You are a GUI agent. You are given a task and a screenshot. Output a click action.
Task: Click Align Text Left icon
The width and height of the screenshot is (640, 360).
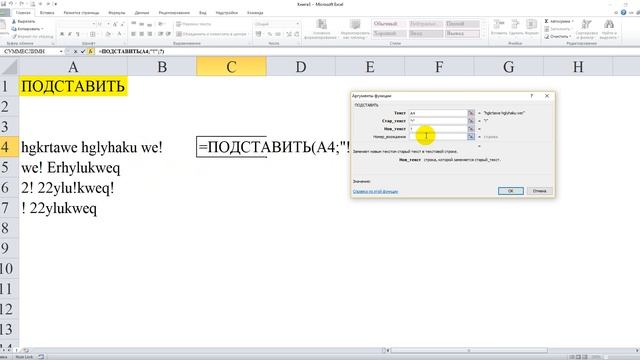(x=133, y=34)
